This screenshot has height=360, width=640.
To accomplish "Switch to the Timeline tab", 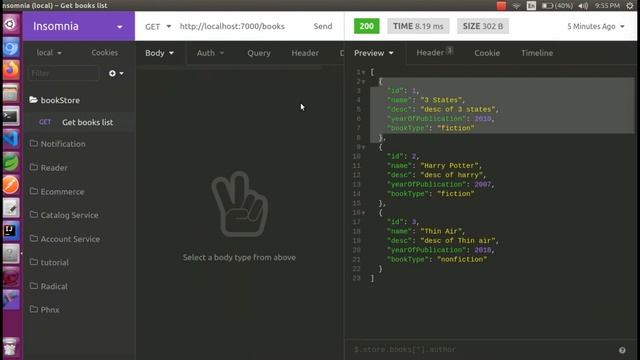I will coord(537,53).
